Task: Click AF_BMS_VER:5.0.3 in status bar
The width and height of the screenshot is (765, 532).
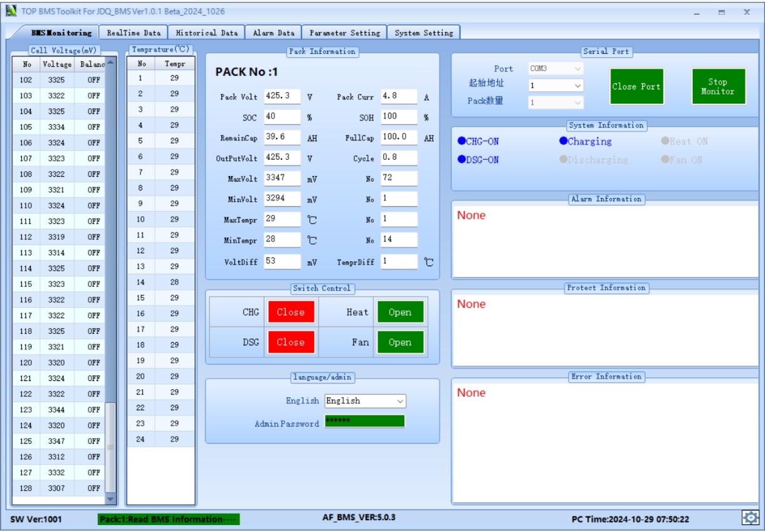Action: pyautogui.click(x=359, y=518)
